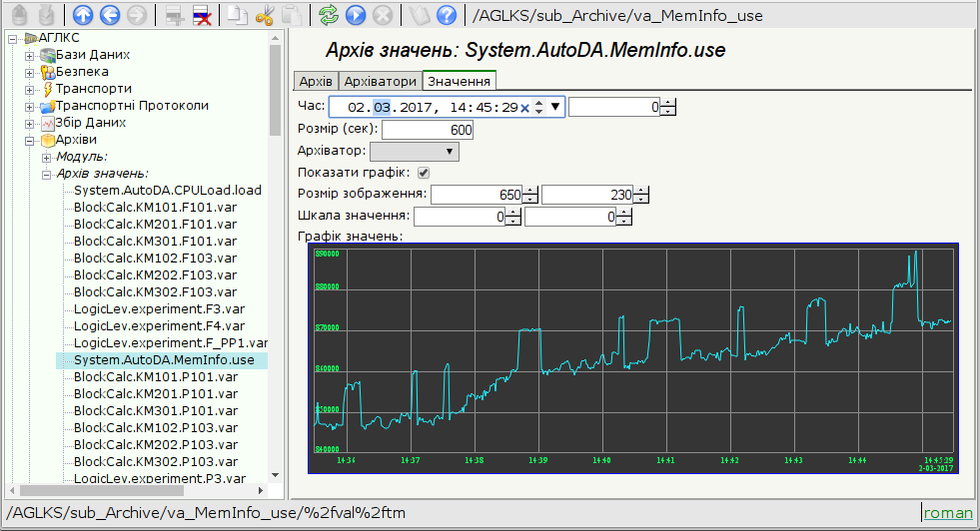Click the Розмір (сек) input field

click(427, 130)
